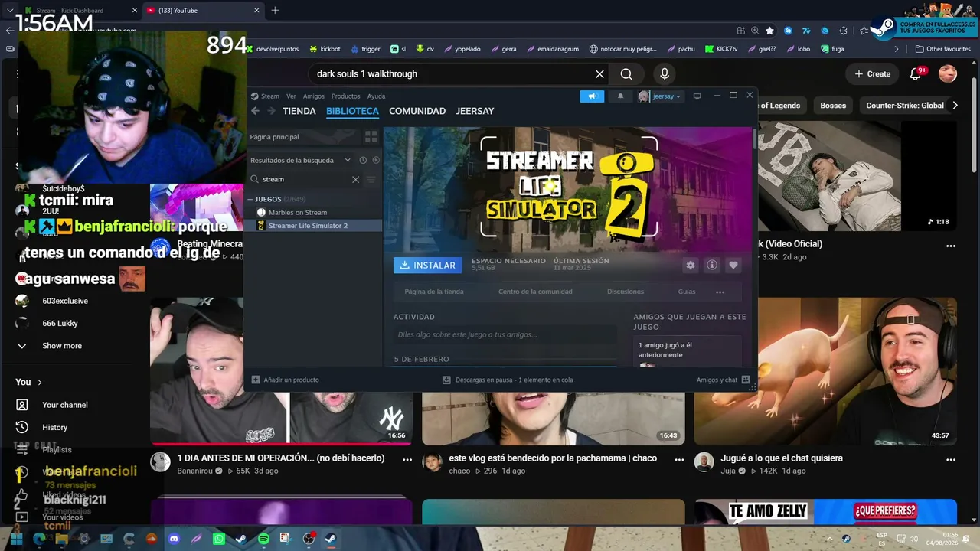
Task: Expand the jeersay account dropdown in Steam
Action: 665,96
